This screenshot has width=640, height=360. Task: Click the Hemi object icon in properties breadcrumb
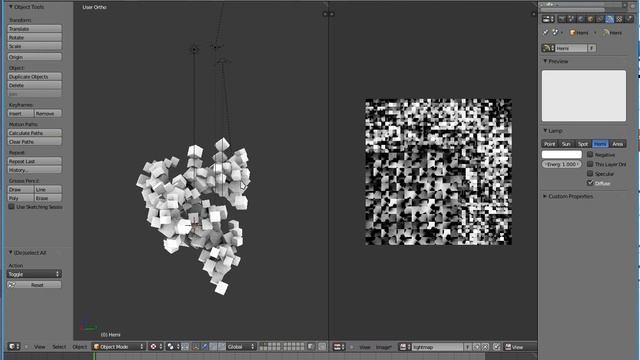pos(573,33)
